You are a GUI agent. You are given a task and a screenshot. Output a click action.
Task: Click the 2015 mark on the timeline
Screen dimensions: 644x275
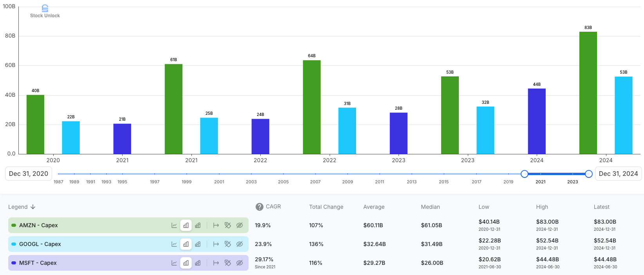[444, 182]
